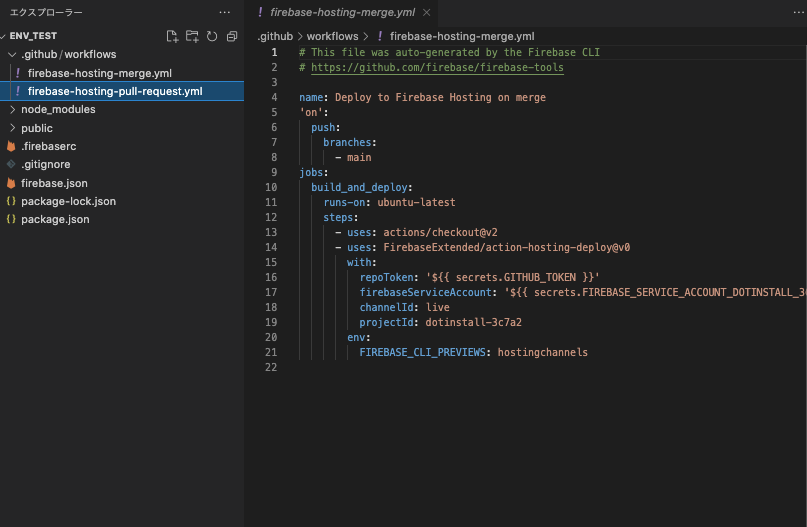Click the New Folder icon in explorer
The width and height of the screenshot is (807, 527).
click(x=192, y=36)
